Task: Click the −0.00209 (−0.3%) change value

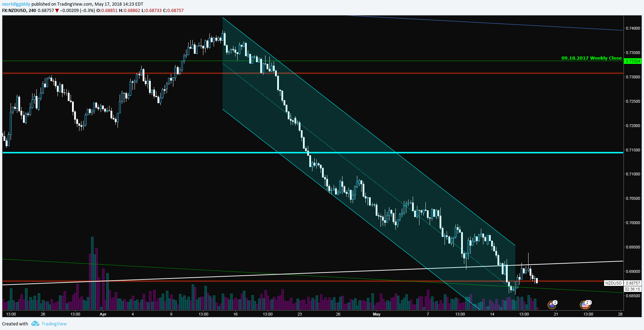Action: pyautogui.click(x=77, y=11)
